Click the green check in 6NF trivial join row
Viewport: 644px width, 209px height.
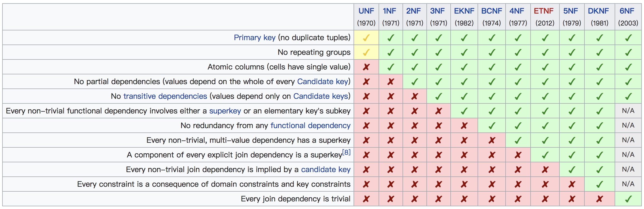(628, 199)
